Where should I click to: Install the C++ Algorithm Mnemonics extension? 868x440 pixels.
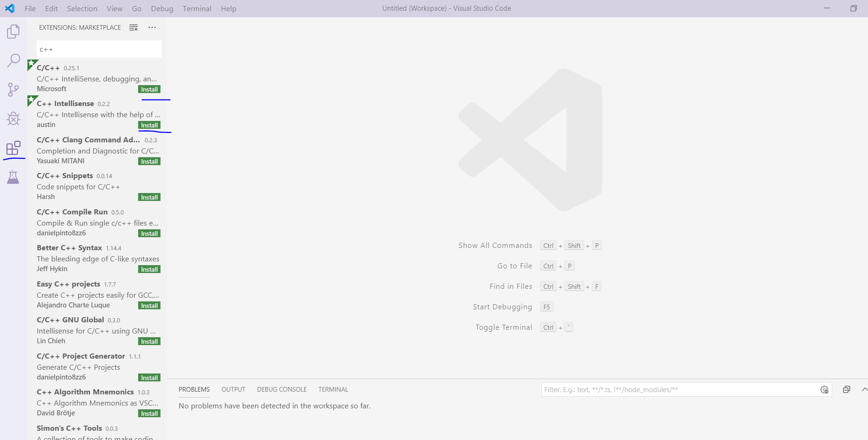149,413
